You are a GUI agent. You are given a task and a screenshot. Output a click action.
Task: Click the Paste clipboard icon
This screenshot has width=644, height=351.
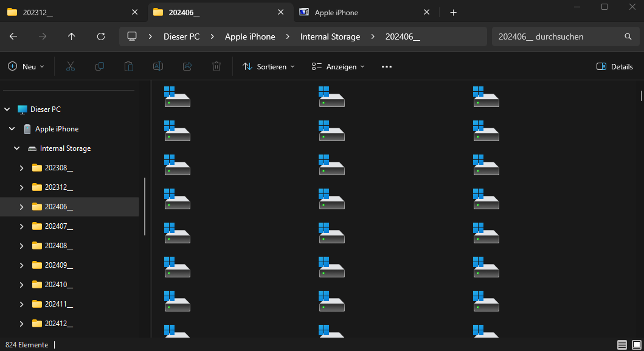[x=129, y=66]
